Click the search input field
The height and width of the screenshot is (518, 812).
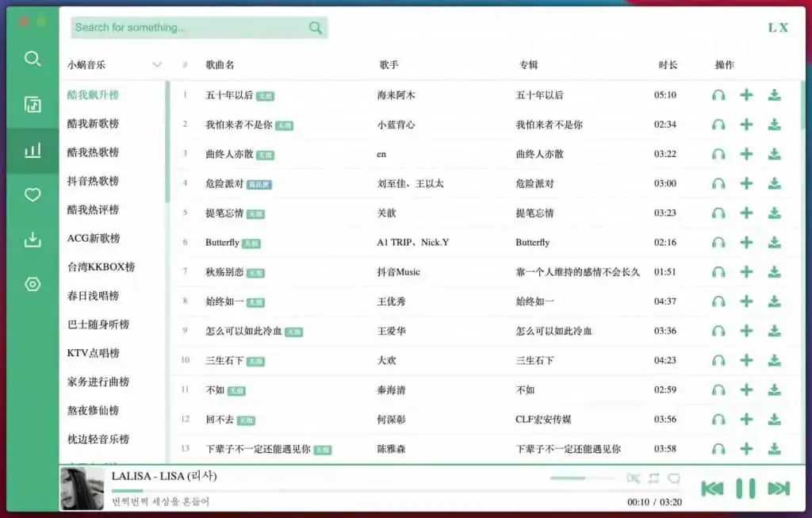pos(190,28)
